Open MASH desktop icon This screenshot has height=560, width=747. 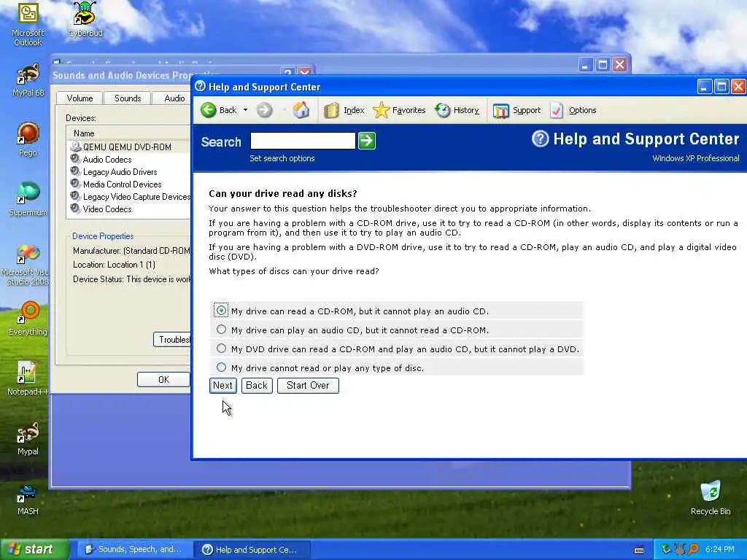[28, 499]
